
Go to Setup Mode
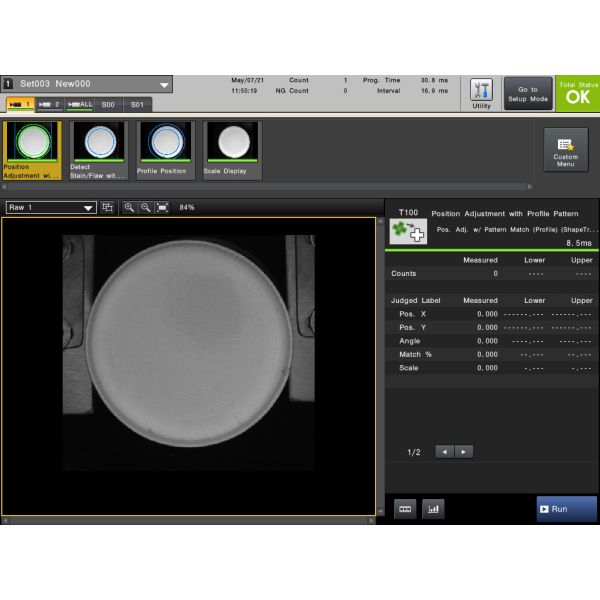pos(527,94)
